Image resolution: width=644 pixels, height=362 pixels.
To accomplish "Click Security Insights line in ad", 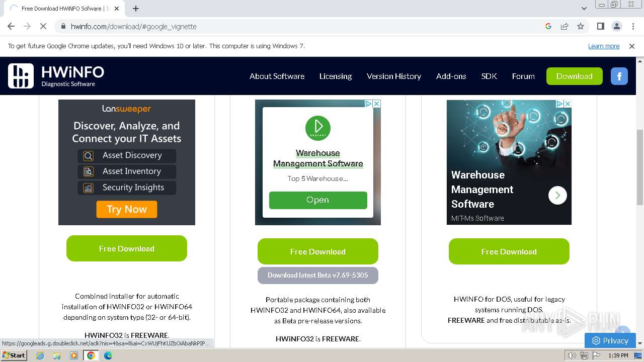I will (127, 188).
